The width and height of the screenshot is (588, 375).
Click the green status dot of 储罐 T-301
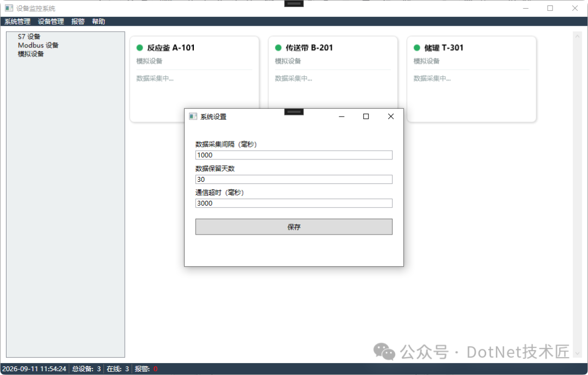[416, 48]
